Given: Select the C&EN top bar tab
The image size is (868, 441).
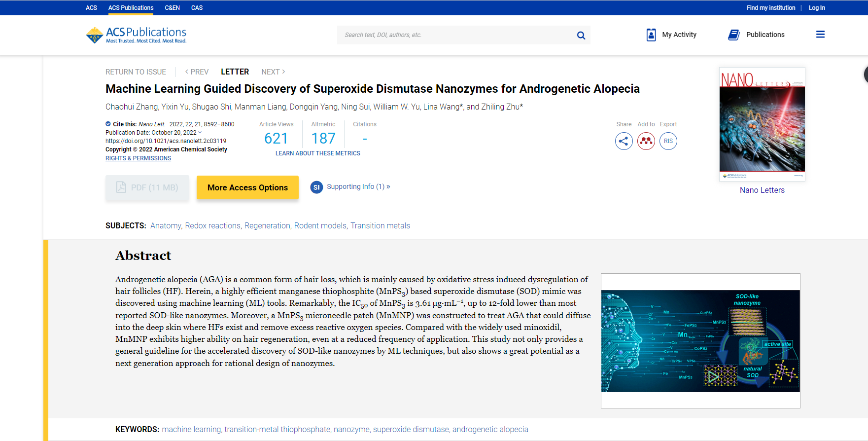Looking at the screenshot, I should [x=172, y=8].
